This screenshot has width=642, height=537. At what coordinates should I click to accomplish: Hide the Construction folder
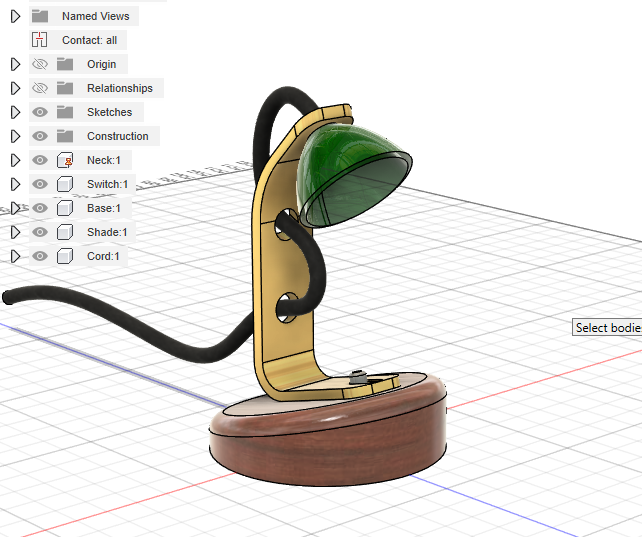pyautogui.click(x=40, y=136)
